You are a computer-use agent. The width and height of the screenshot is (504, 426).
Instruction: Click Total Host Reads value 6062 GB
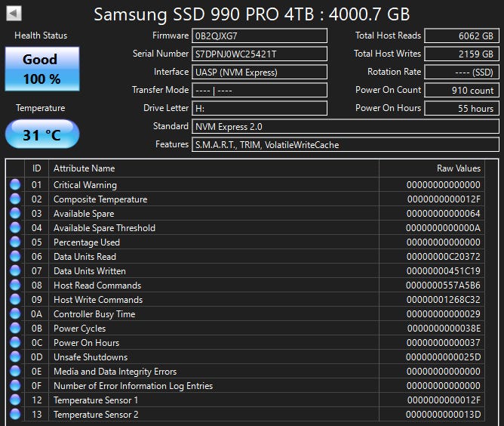pos(462,35)
